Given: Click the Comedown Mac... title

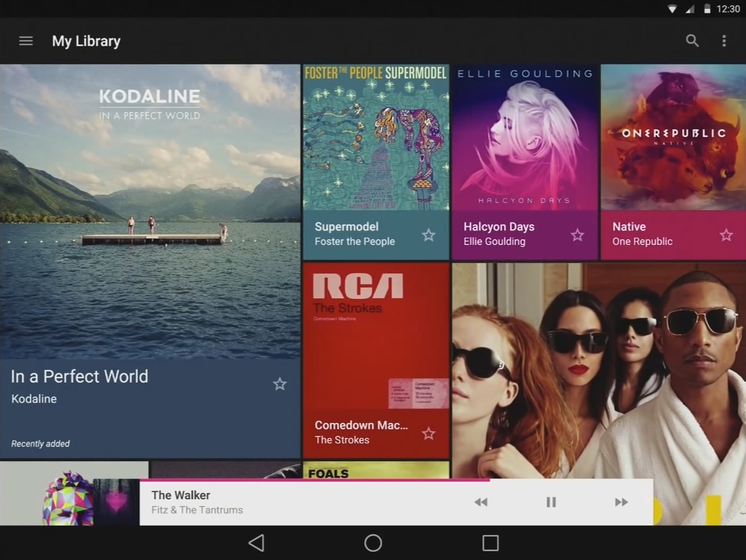Looking at the screenshot, I should [x=361, y=425].
